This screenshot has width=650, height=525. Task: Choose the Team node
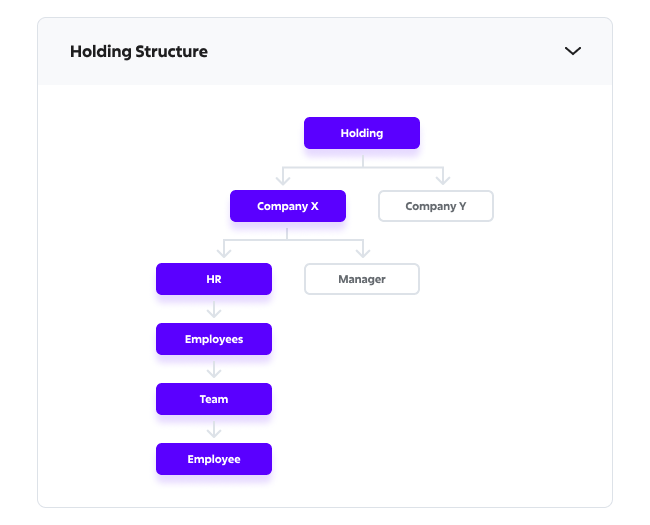214,399
